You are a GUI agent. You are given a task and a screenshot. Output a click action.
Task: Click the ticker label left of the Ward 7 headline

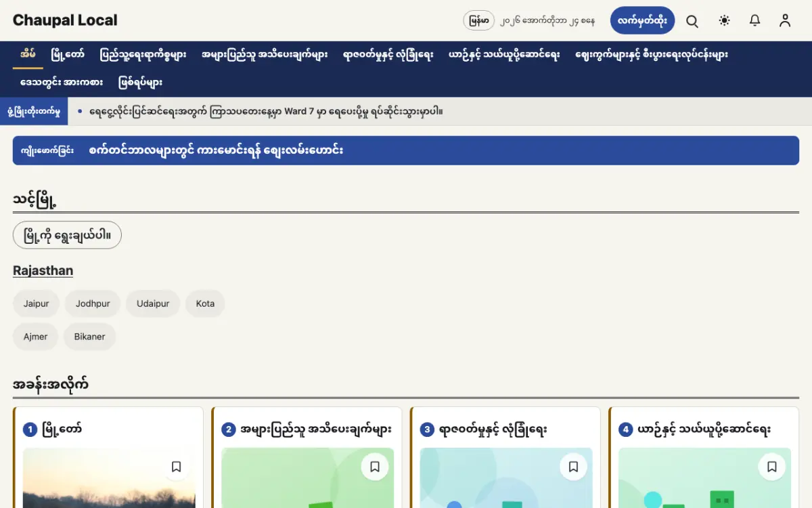[x=34, y=111]
